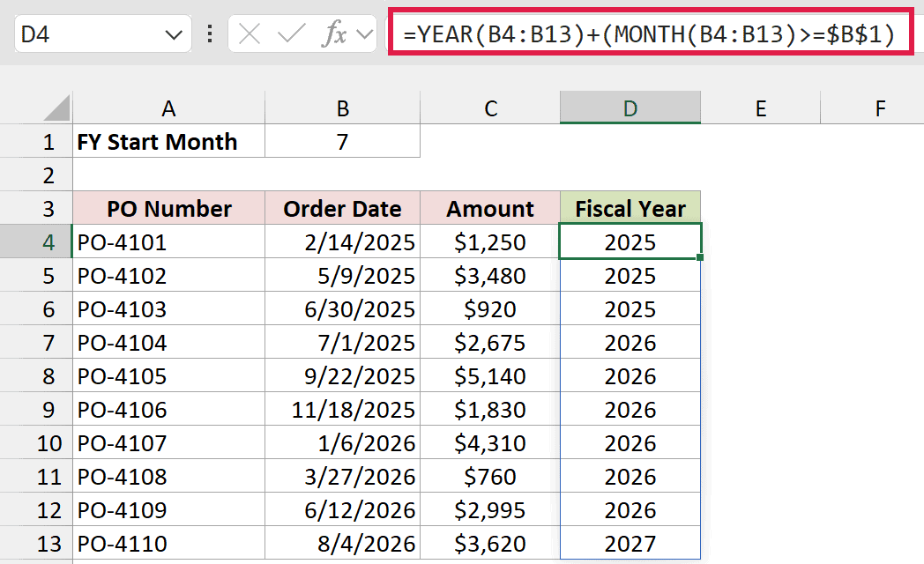The width and height of the screenshot is (924, 564).
Task: Cancel the formula entry with the X icon
Action: click(250, 34)
